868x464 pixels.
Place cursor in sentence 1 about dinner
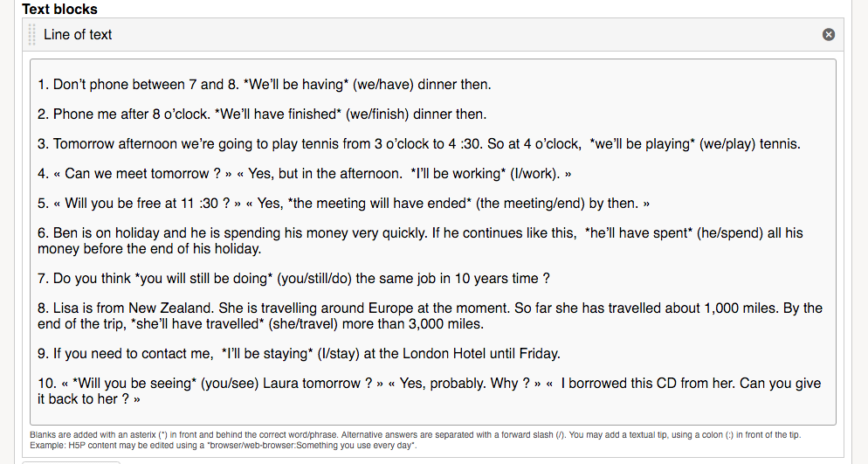pos(264,84)
